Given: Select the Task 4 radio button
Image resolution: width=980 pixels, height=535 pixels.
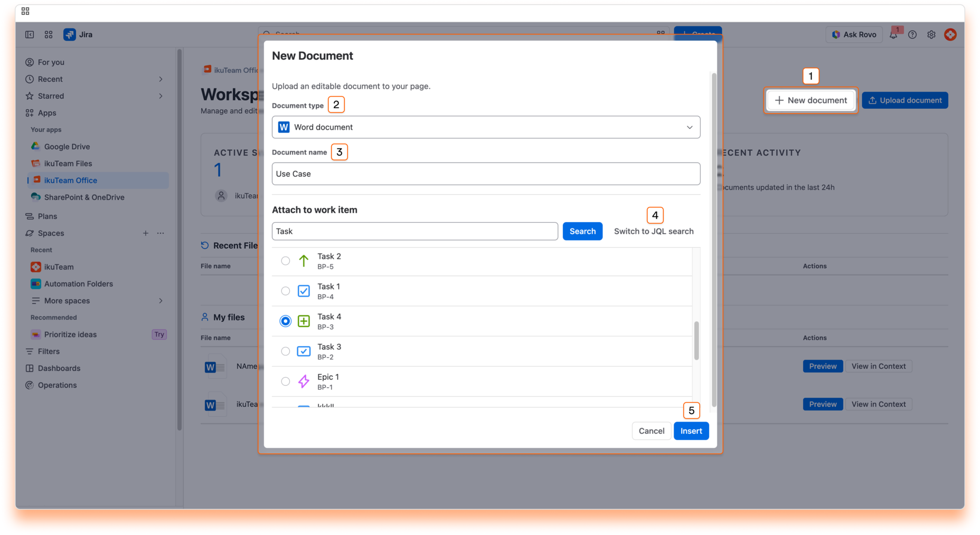Looking at the screenshot, I should (x=285, y=321).
